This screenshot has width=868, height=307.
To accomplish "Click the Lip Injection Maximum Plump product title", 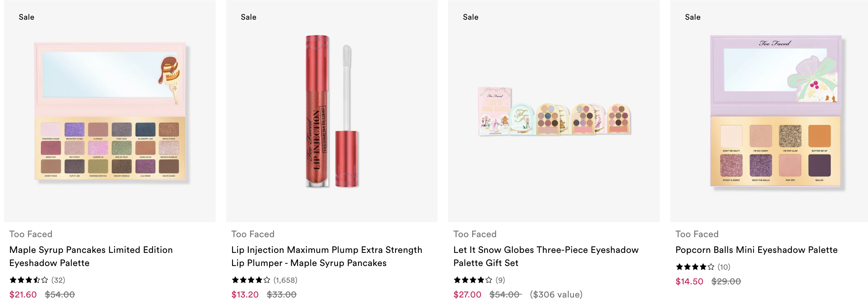I will pos(326,256).
